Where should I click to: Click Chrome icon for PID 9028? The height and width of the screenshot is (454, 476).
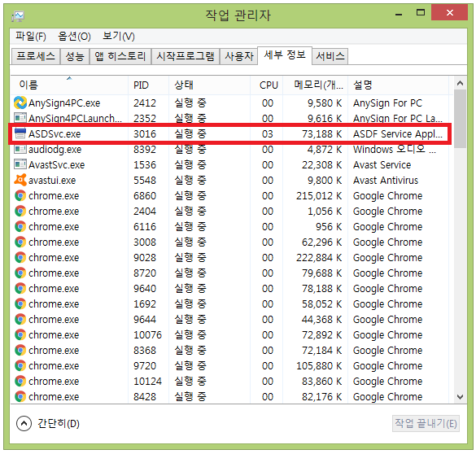pyautogui.click(x=20, y=257)
